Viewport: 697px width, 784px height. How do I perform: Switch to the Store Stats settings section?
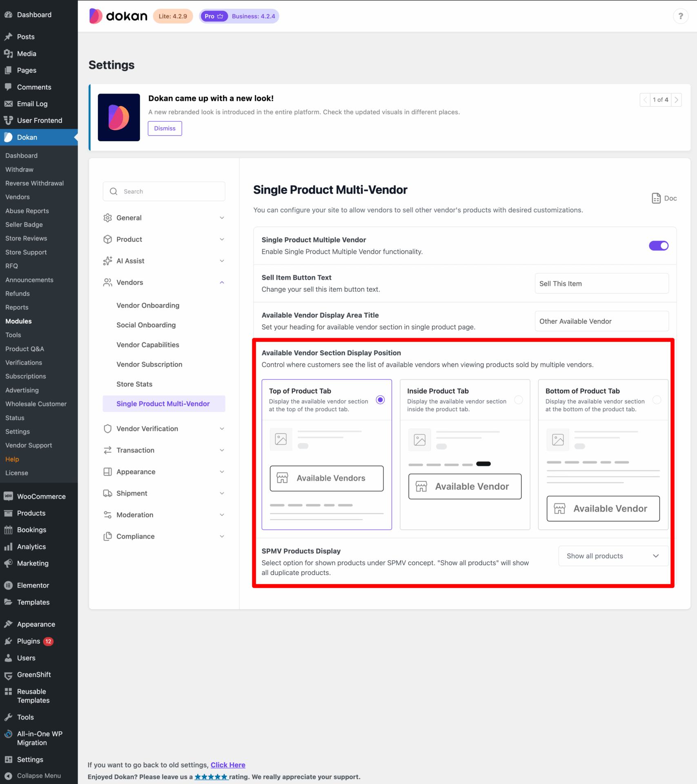point(134,384)
